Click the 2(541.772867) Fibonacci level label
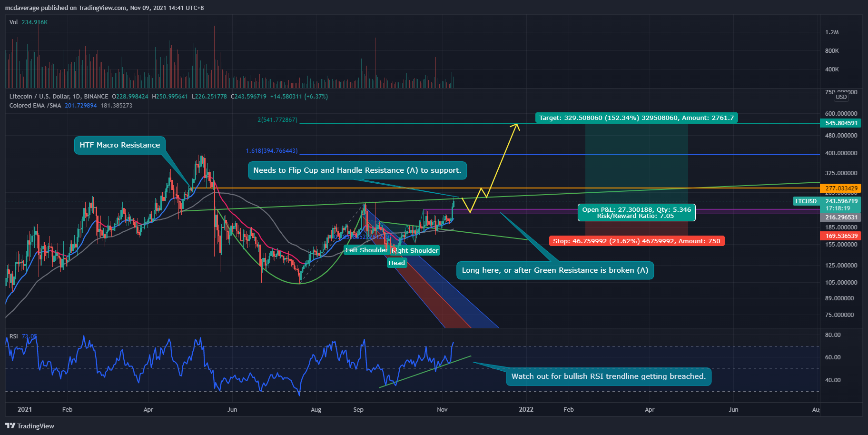 [277, 120]
